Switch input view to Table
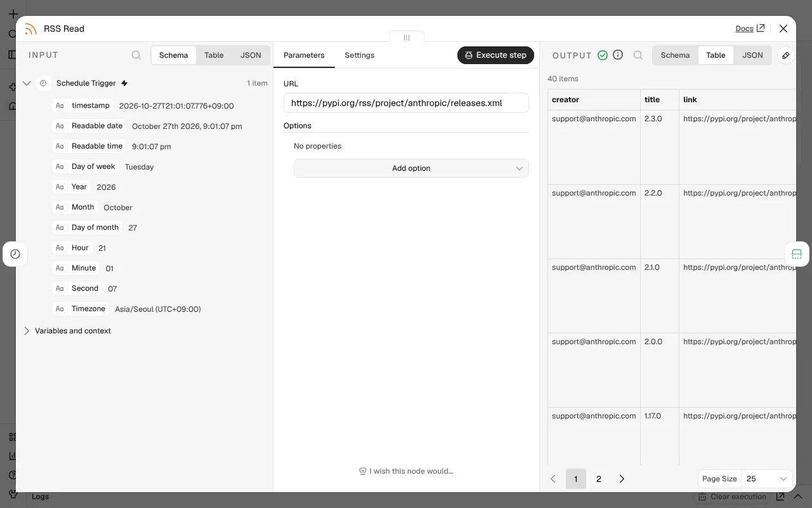 pyautogui.click(x=214, y=55)
